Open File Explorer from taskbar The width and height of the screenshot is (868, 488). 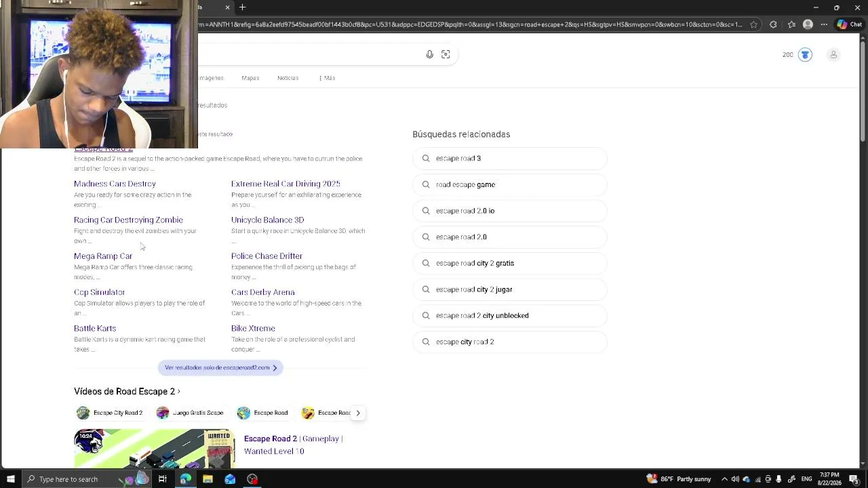click(208, 479)
